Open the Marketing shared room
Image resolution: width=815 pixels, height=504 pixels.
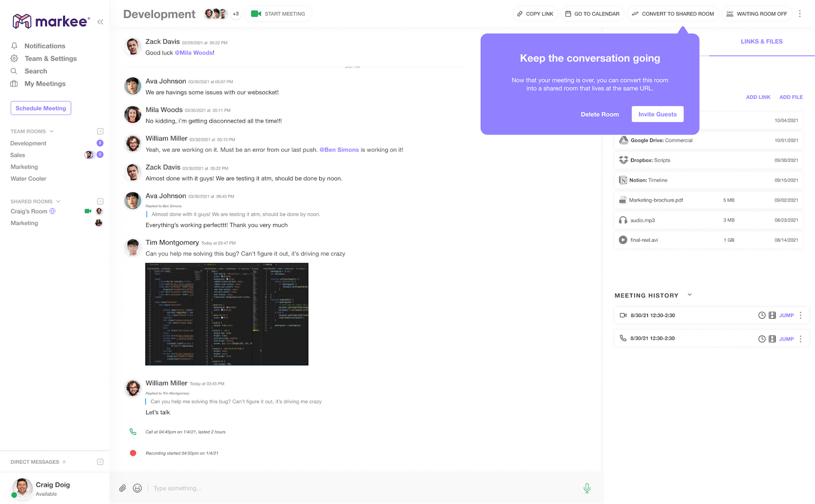[x=24, y=223]
